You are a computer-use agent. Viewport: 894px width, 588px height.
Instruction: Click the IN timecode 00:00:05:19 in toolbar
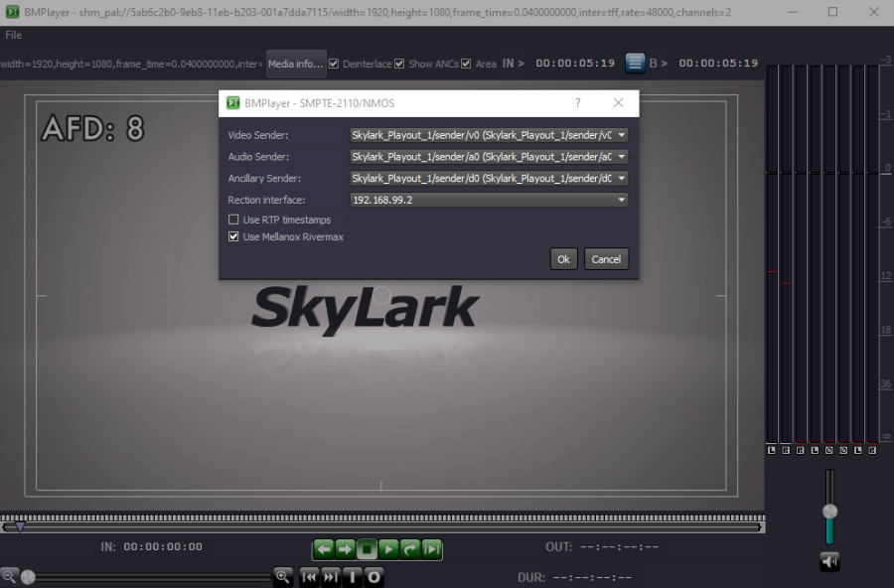tap(575, 64)
